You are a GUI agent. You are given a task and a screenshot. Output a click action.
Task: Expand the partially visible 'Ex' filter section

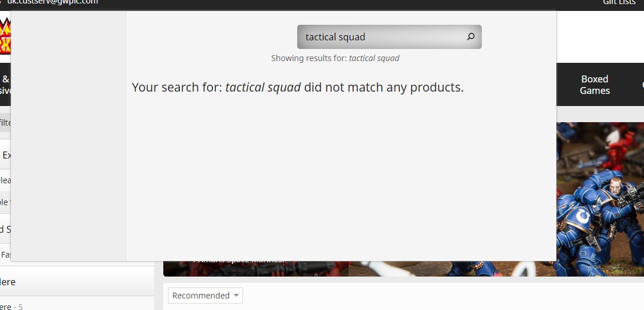coord(6,155)
